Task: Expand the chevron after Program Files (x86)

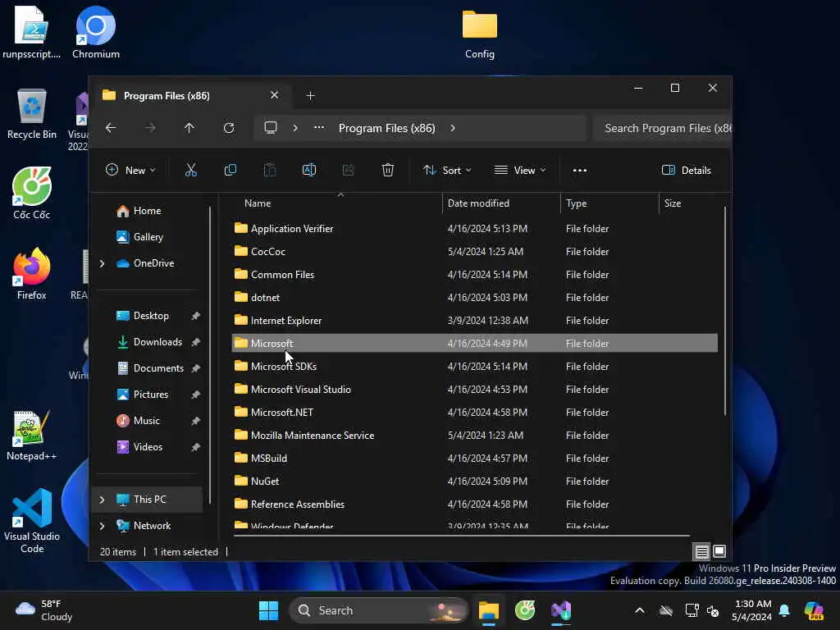Action: (x=453, y=128)
